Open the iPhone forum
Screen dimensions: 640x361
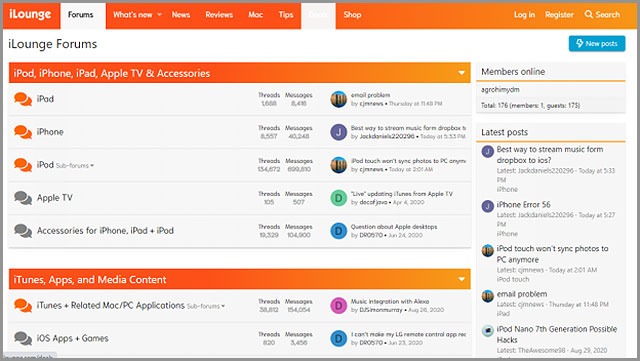point(50,132)
